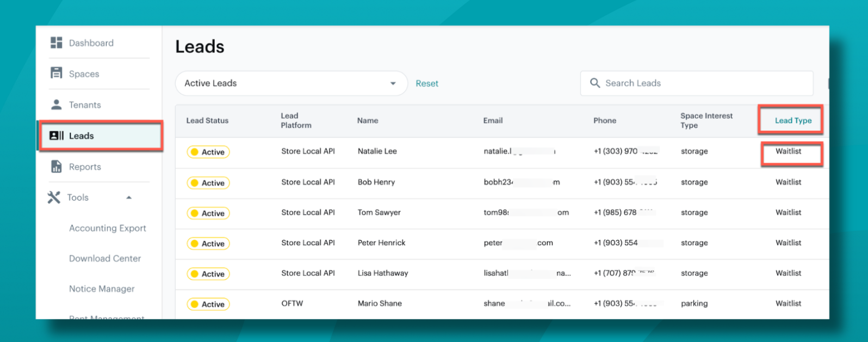Click Natalie Lee's email address

pyautogui.click(x=519, y=151)
